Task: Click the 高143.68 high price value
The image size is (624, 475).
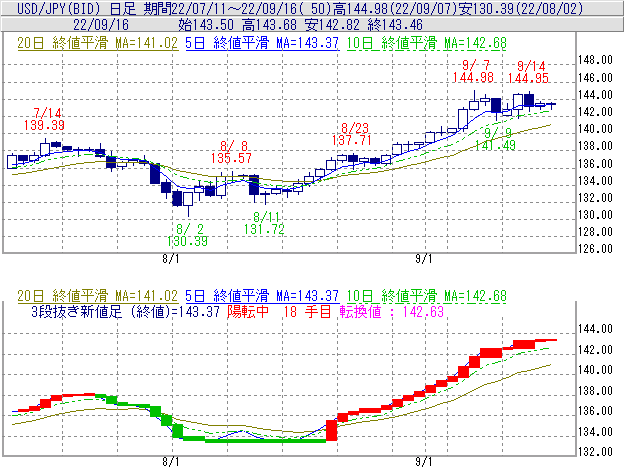Action: point(269,25)
